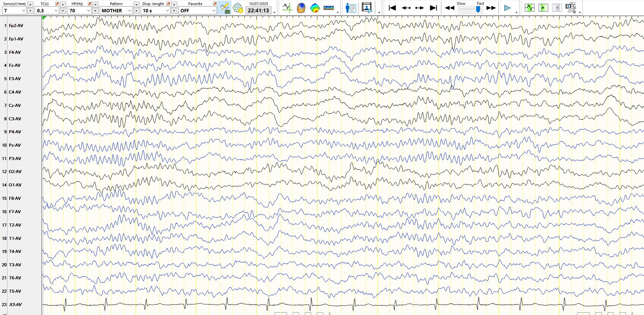Open the patient video playback window
Image resolution: width=644 pixels, height=315 pixels.
367,8
